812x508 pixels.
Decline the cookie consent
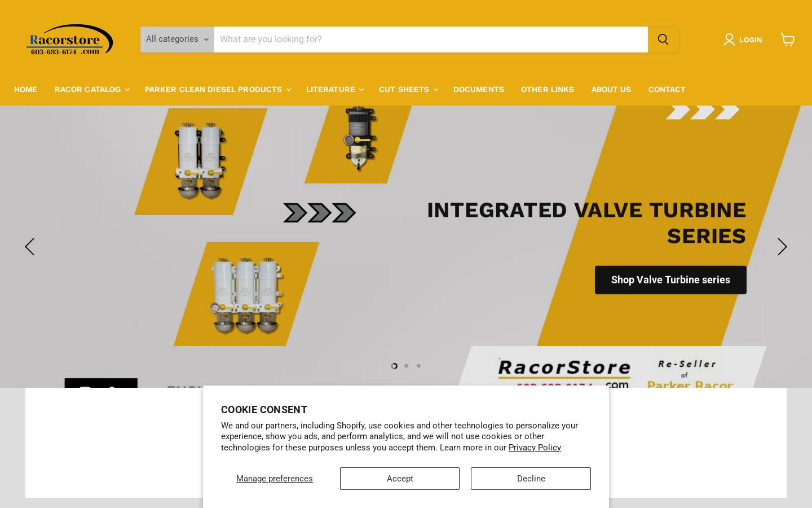point(531,479)
